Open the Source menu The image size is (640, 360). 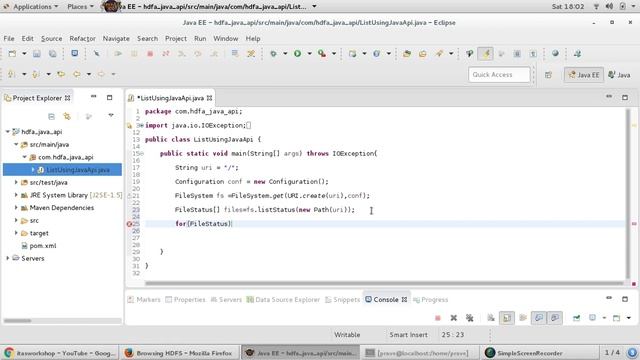(x=51, y=38)
